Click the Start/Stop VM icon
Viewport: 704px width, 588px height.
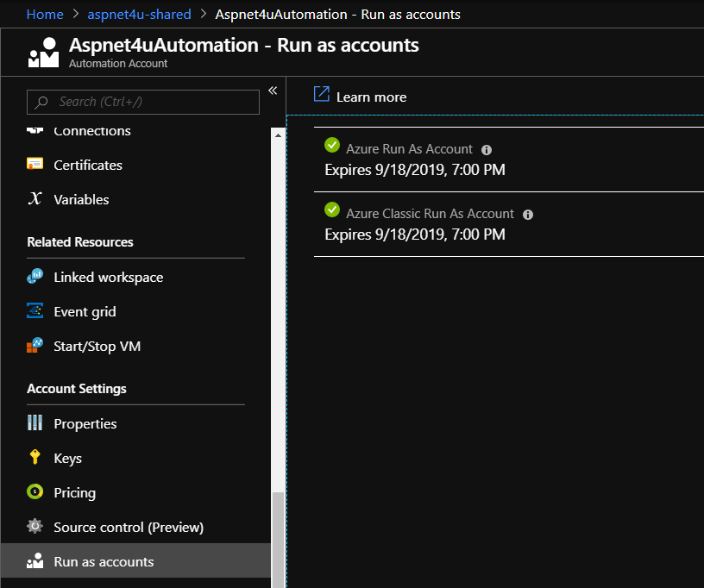click(x=35, y=346)
